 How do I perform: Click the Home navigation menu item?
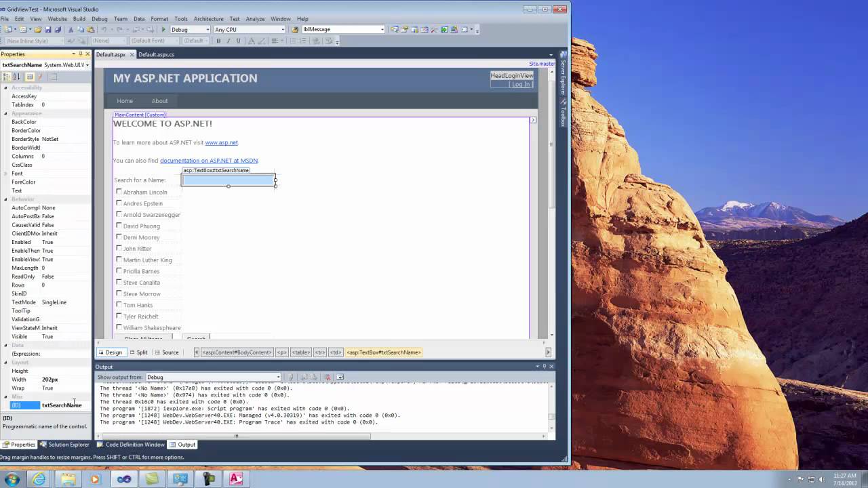125,101
